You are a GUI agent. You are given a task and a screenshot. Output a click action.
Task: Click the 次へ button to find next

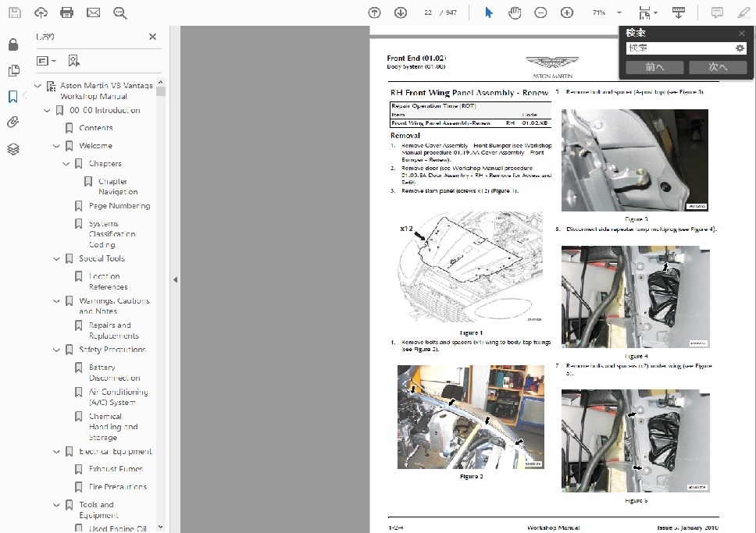(717, 67)
